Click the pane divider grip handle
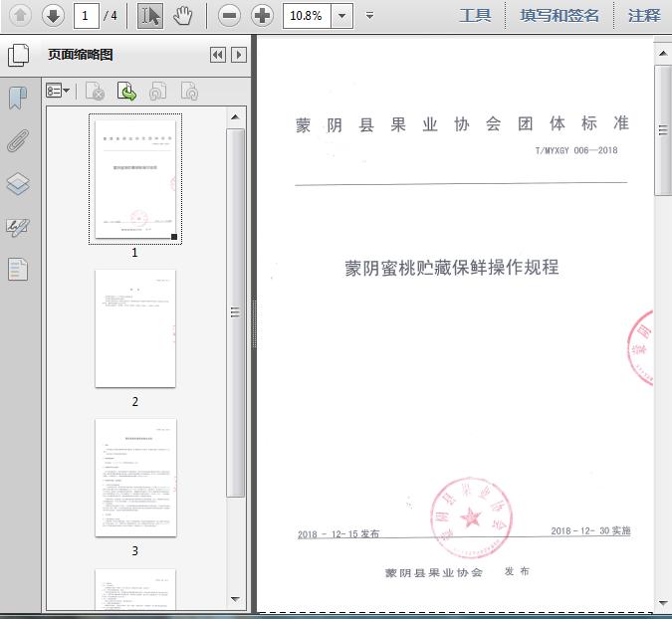Screen dimensions: 672x619 pyautogui.click(x=254, y=324)
